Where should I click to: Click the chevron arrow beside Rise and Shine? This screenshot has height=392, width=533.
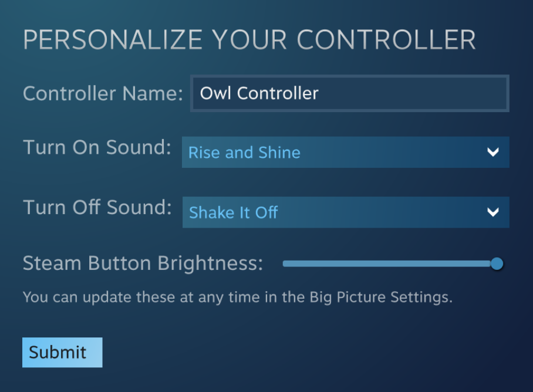[x=493, y=153]
